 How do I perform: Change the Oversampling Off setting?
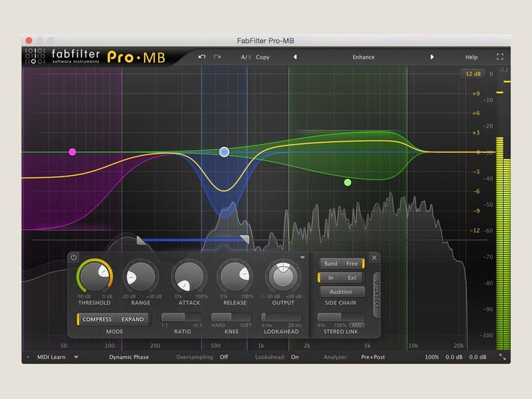point(224,357)
